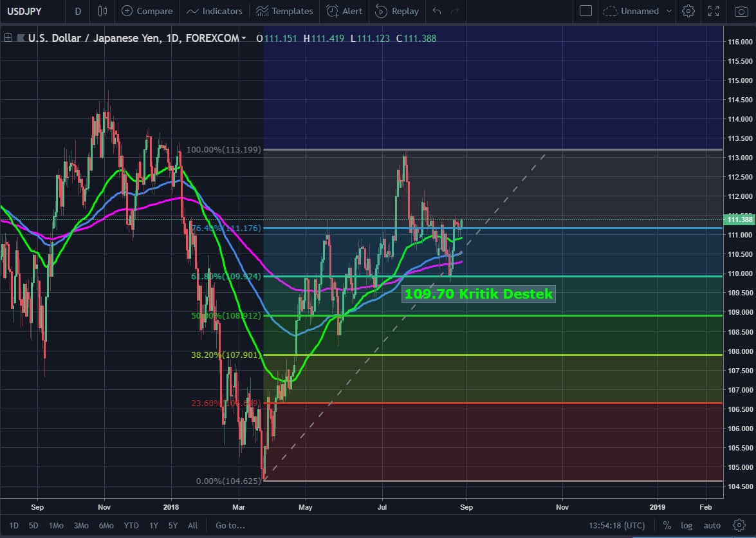Enter fullscreen mode
Image resolution: width=756 pixels, height=538 pixels.
point(713,11)
